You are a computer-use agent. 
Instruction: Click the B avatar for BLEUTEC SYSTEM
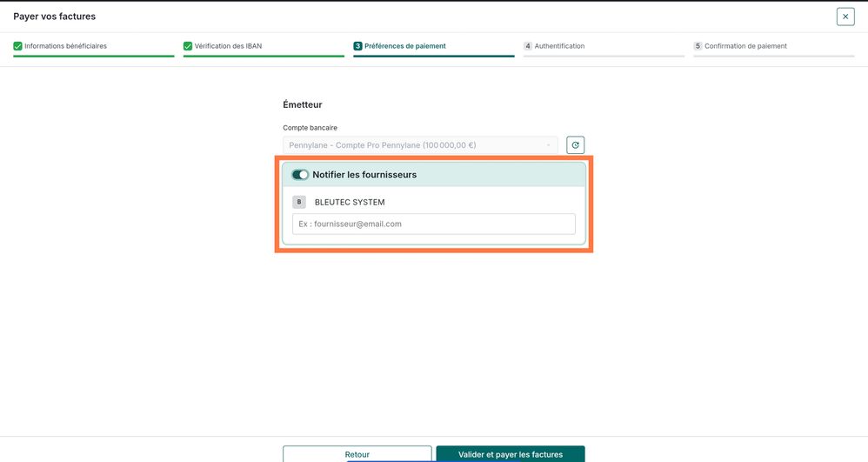point(299,202)
